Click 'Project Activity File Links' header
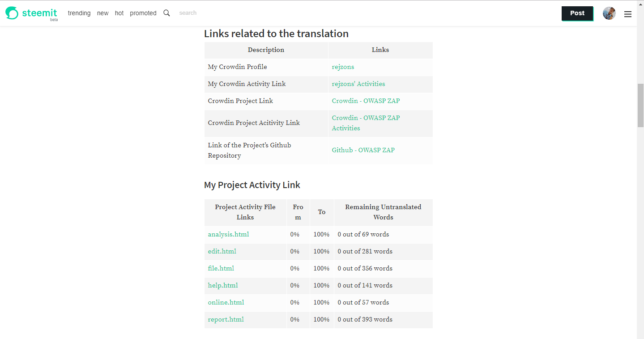644x339 pixels. pos(245,212)
